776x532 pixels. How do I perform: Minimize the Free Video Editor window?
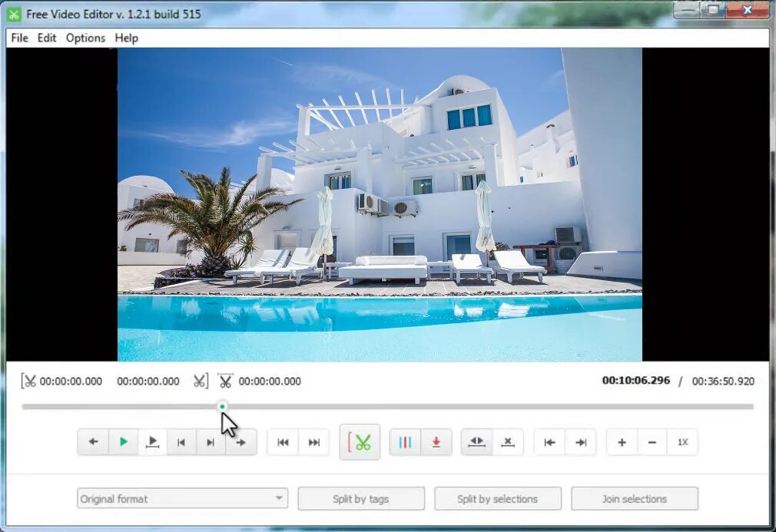tap(686, 10)
